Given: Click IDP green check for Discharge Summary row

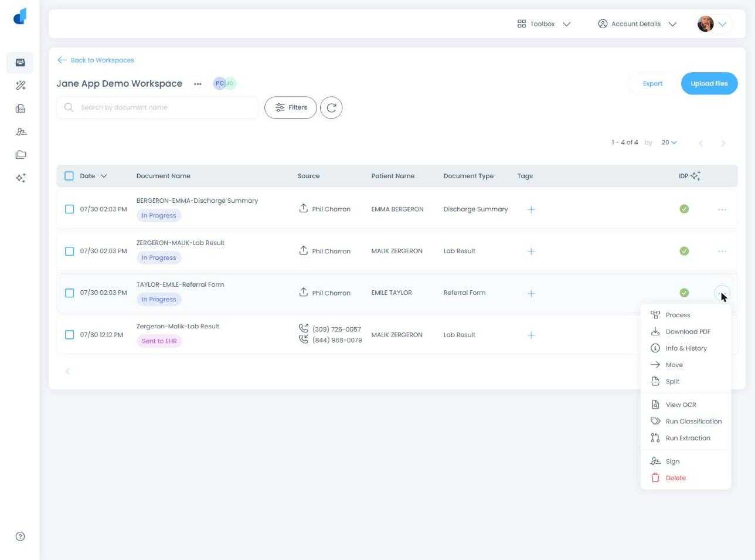Looking at the screenshot, I should tap(684, 209).
